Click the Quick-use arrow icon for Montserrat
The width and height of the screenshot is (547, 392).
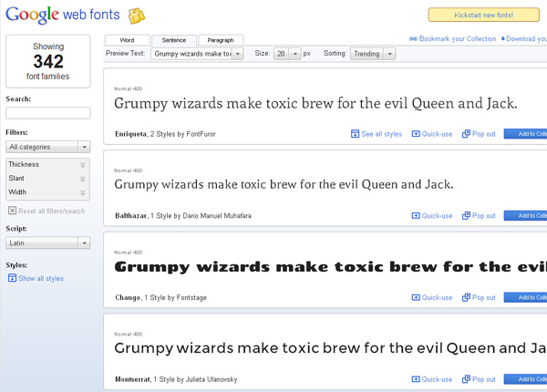click(x=416, y=379)
